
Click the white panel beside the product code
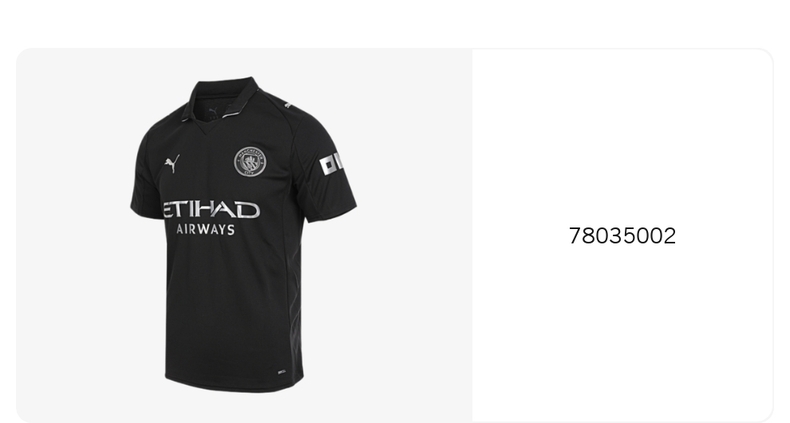coord(622,236)
